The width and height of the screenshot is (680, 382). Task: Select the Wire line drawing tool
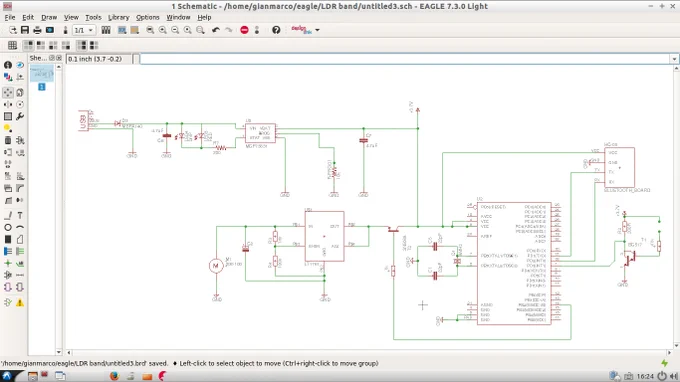pos(8,215)
